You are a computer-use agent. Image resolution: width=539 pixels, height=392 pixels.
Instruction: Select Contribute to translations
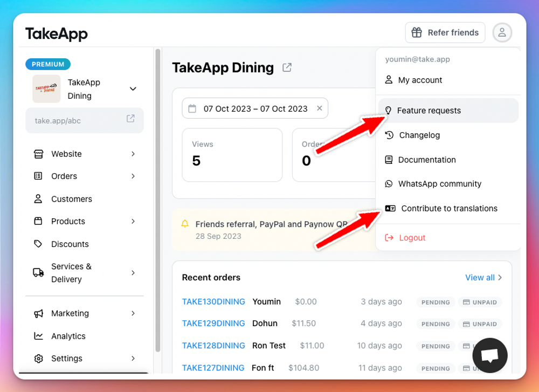(448, 208)
